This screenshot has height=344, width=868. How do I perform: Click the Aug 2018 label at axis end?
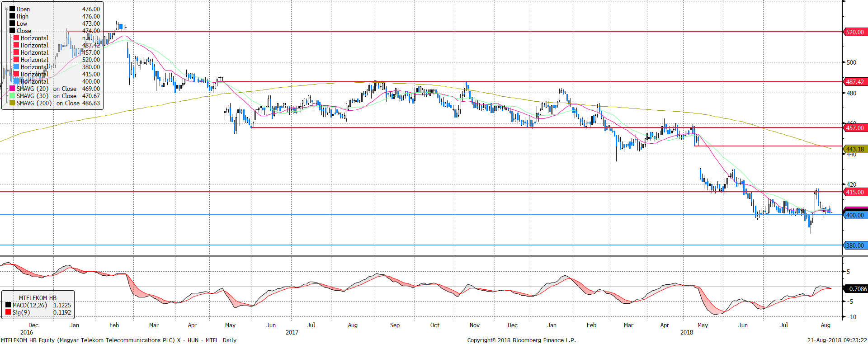coord(826,325)
